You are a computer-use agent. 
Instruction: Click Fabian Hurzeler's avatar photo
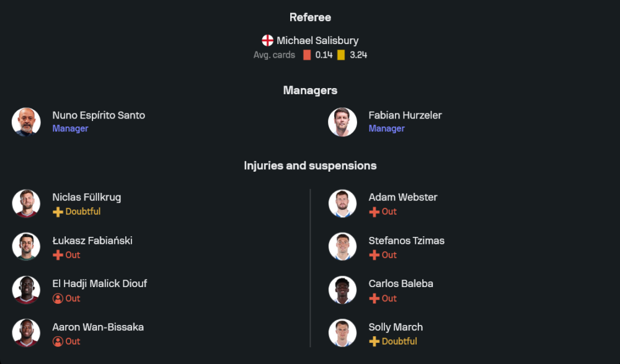pos(342,122)
